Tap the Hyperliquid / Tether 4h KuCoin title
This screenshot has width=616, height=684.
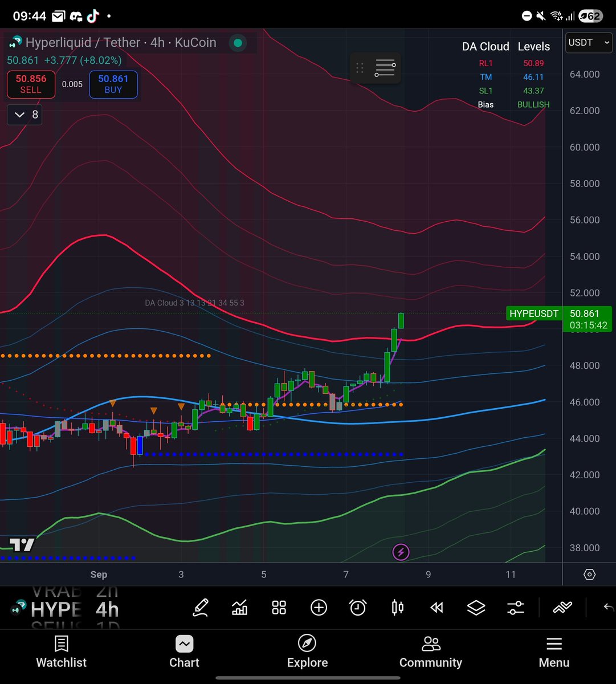click(x=121, y=42)
